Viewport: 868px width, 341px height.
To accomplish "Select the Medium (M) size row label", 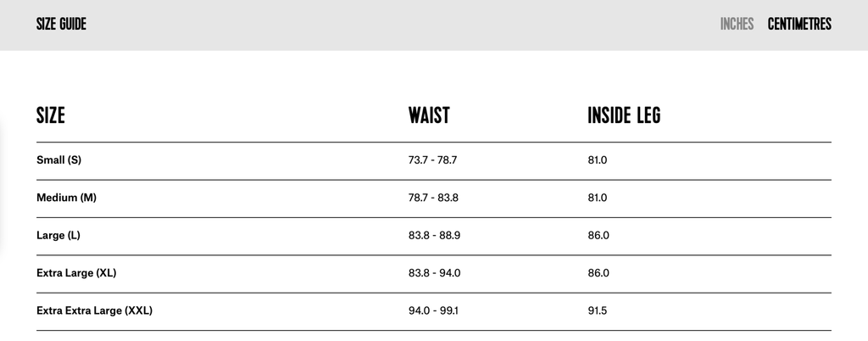I will 66,198.
